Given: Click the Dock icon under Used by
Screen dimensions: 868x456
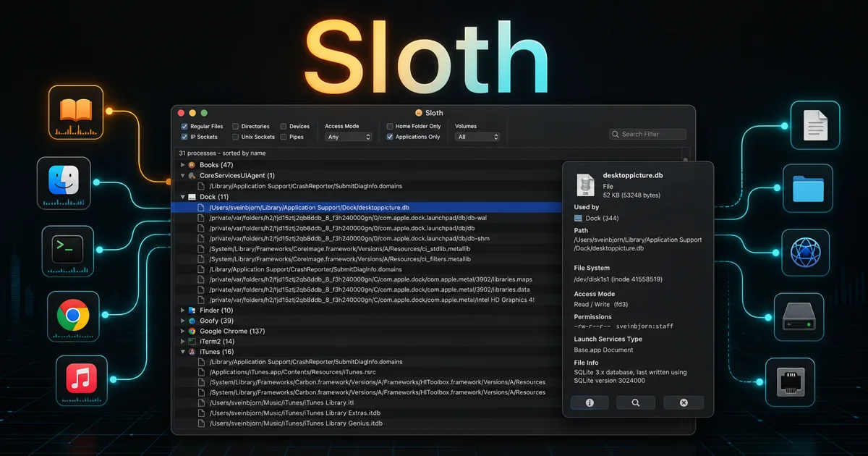Looking at the screenshot, I should 579,218.
